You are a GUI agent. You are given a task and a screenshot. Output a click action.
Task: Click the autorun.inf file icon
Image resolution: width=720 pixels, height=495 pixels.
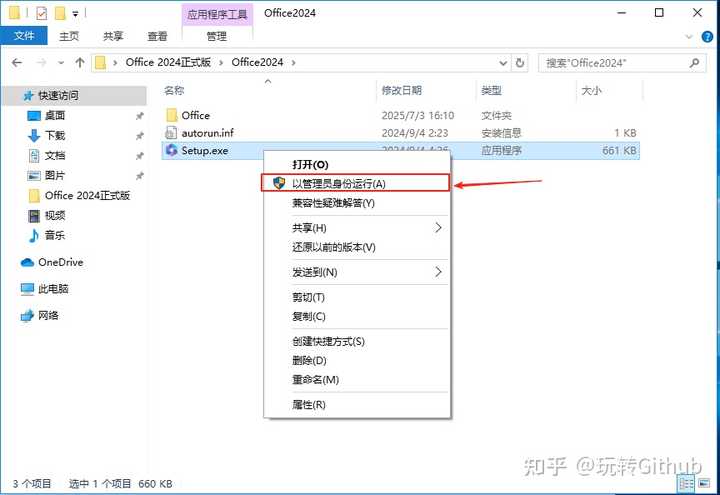coord(171,133)
